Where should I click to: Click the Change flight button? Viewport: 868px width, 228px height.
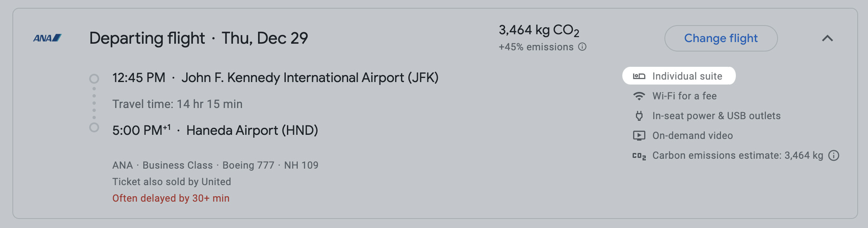point(721,38)
